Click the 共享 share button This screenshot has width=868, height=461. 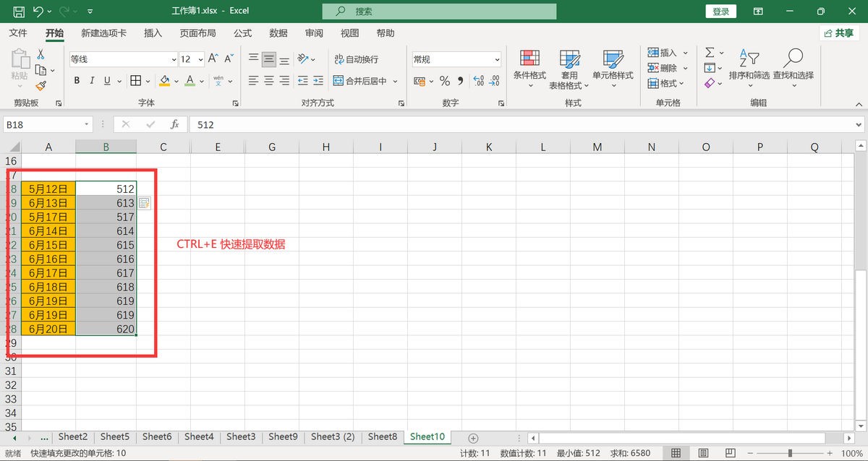pyautogui.click(x=839, y=33)
